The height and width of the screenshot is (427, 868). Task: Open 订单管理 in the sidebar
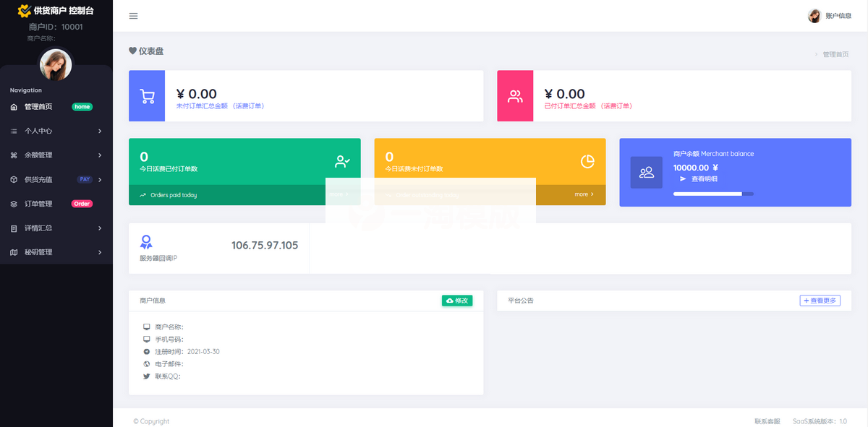[x=38, y=204]
